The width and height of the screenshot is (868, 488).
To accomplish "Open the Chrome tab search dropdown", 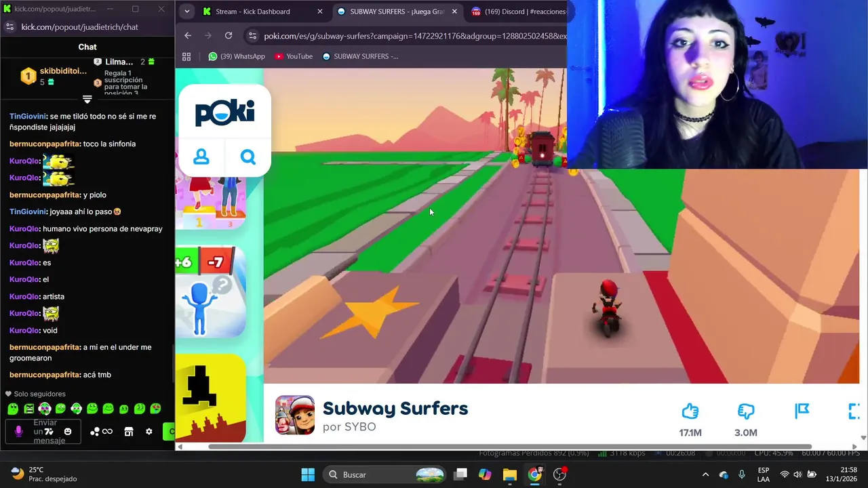I will click(x=187, y=12).
